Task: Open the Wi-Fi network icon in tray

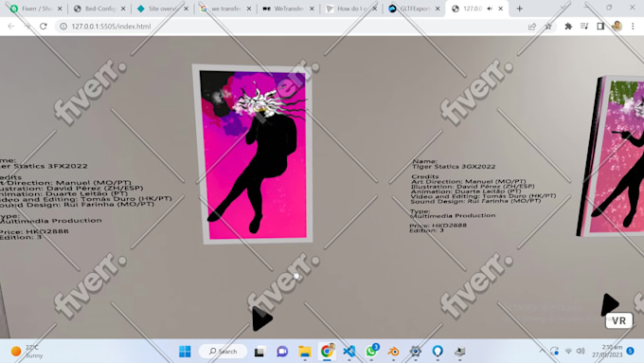Action: click(568, 351)
